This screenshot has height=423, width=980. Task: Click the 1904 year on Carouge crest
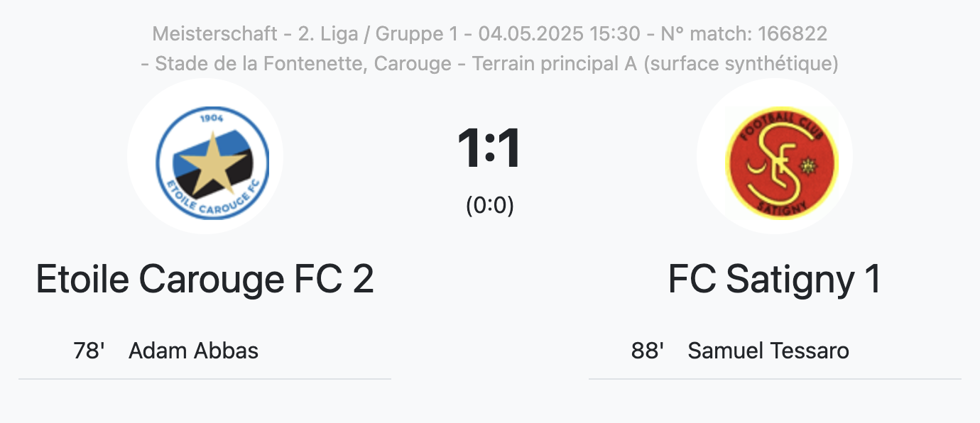point(212,118)
